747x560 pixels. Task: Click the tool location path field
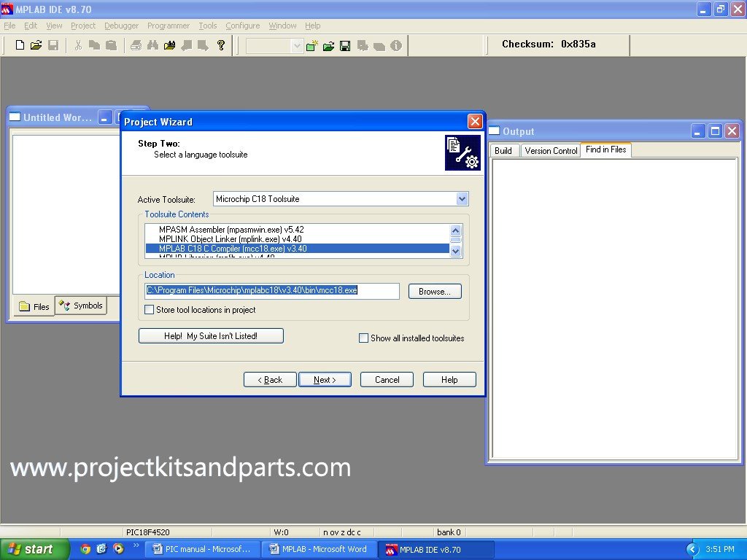tap(271, 291)
